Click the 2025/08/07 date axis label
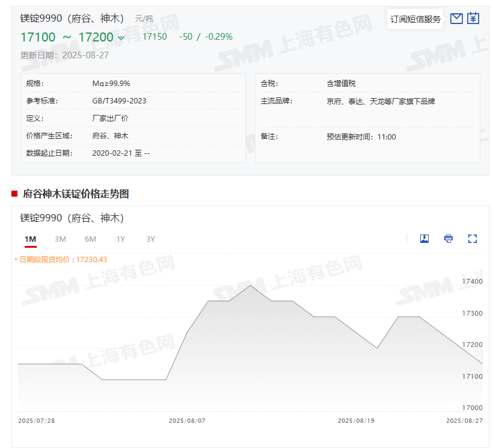This screenshot has width=493, height=448. 187,421
